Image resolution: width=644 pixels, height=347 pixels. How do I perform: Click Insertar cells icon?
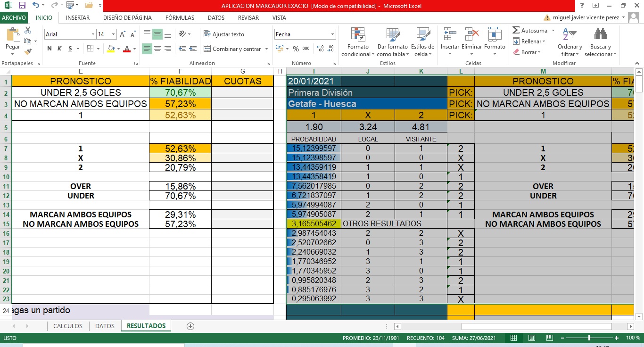pyautogui.click(x=450, y=34)
